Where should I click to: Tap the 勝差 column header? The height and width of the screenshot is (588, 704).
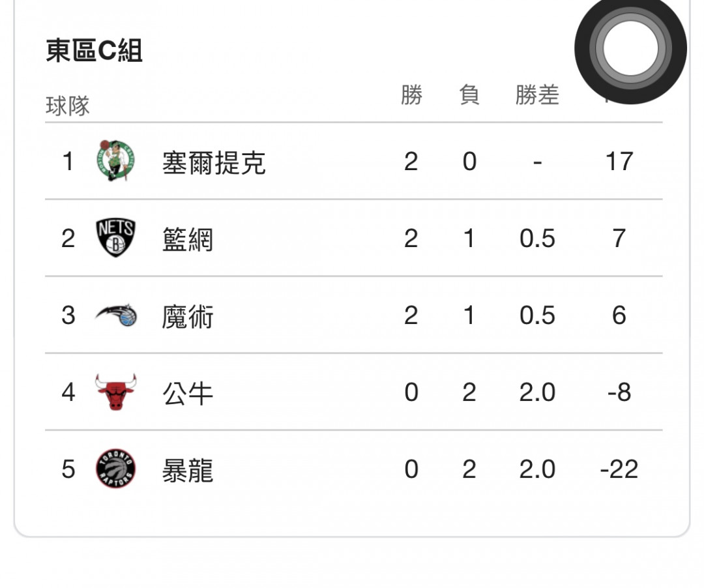tap(537, 95)
